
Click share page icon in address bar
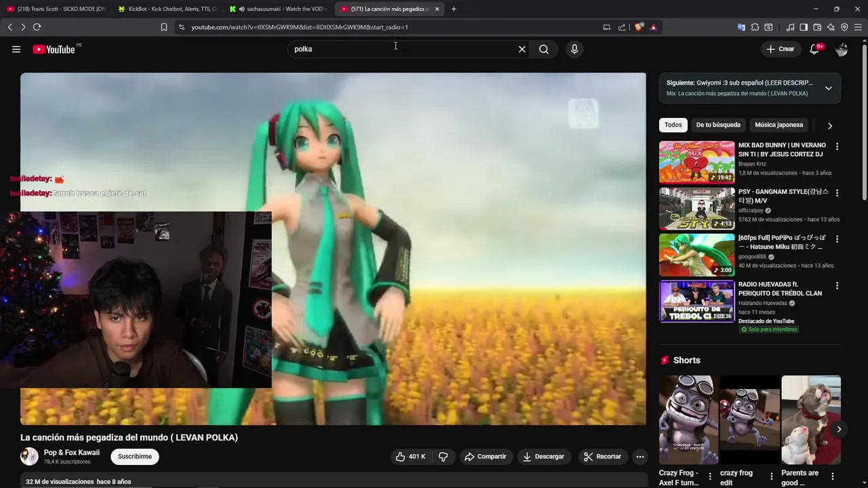point(622,27)
